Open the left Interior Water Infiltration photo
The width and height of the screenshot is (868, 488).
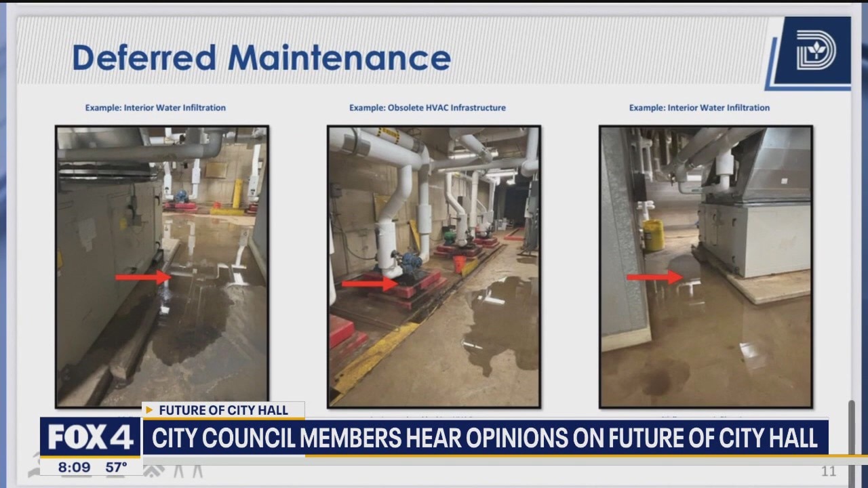coord(162,266)
